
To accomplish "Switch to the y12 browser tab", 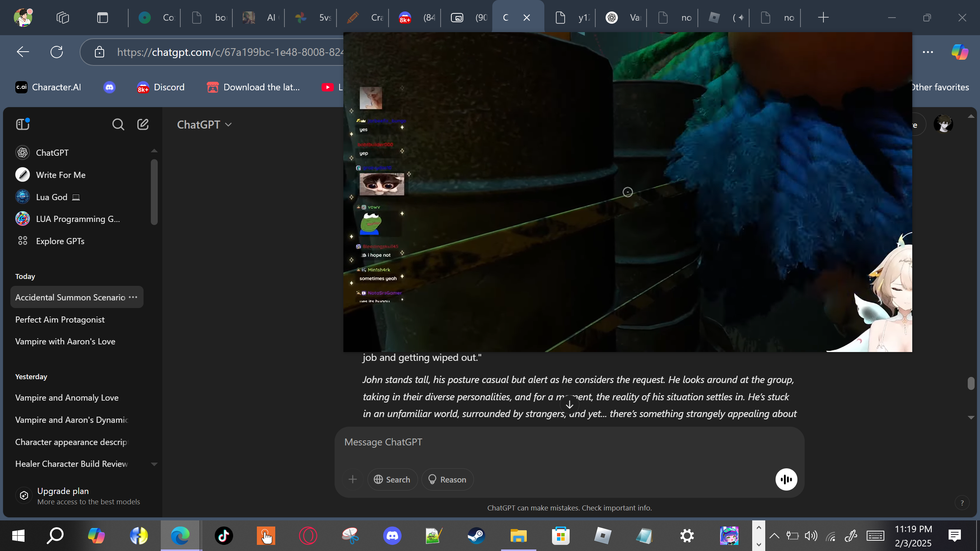I will tap(571, 18).
